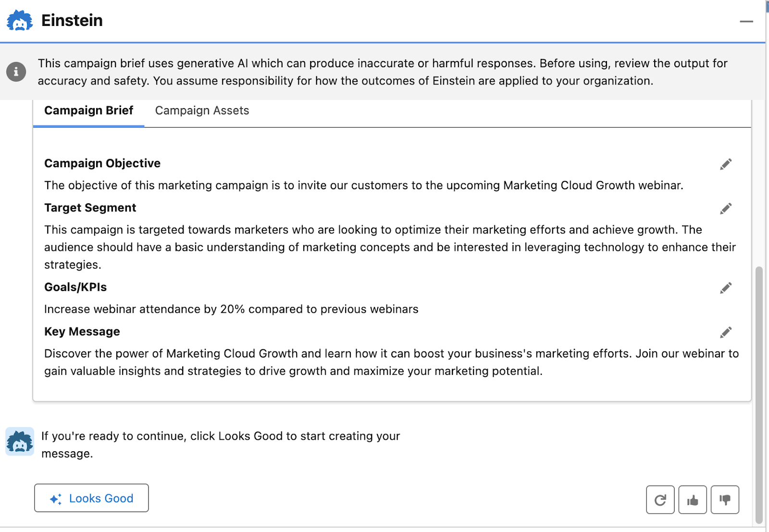This screenshot has width=769, height=532.
Task: Click the Goals/KPIs heading
Action: point(75,287)
